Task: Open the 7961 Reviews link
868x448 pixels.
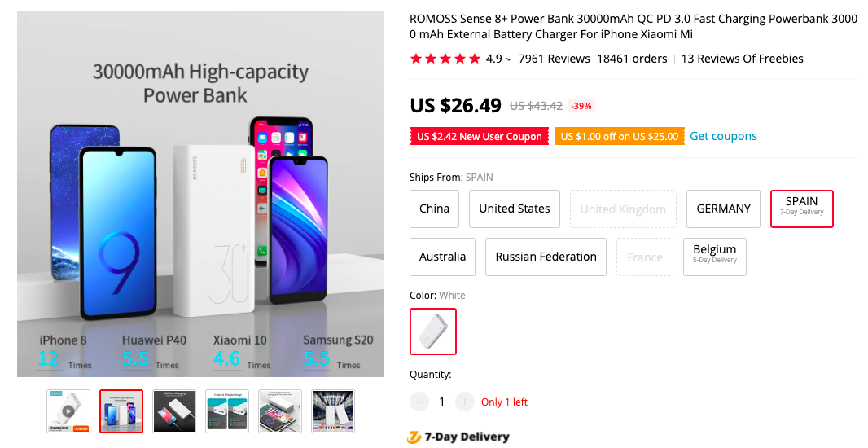Action: [x=554, y=59]
